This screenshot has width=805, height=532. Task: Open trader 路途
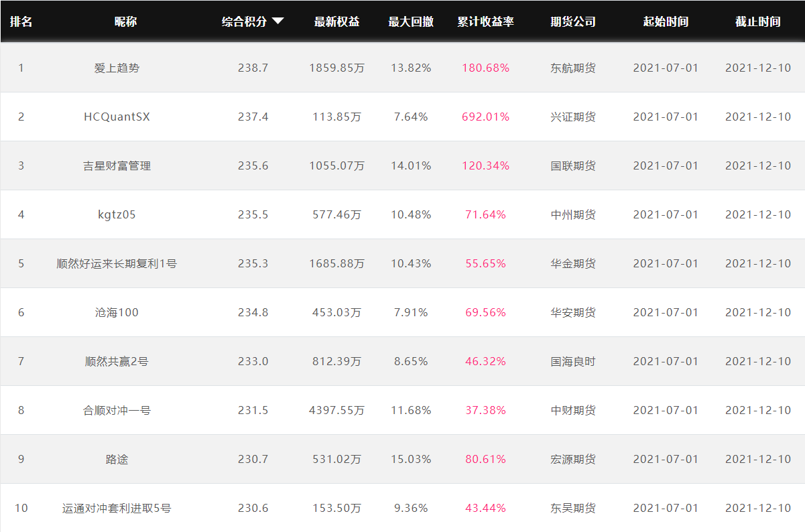pyautogui.click(x=117, y=459)
